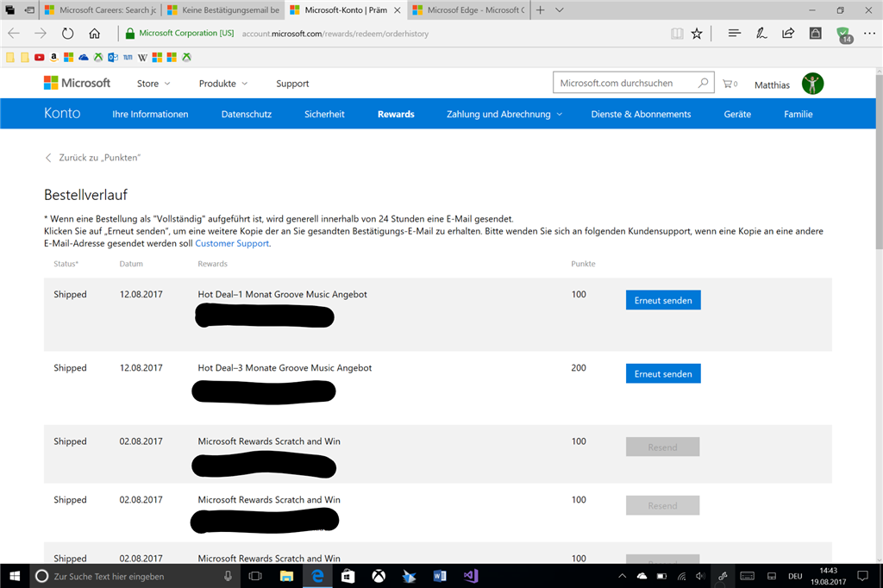Open the browser home page icon

pos(95,34)
